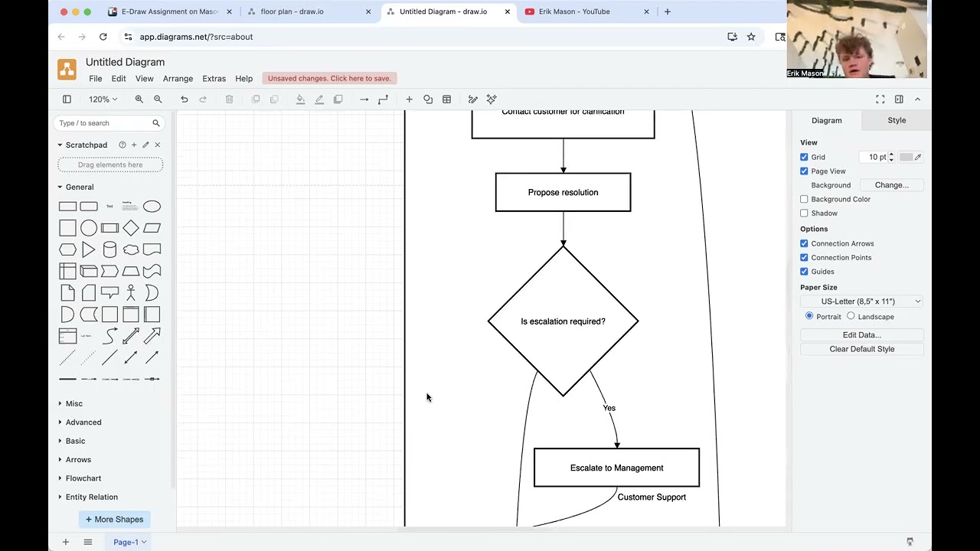Open the Edit menu
Image resolution: width=980 pixels, height=551 pixels.
coord(119,79)
